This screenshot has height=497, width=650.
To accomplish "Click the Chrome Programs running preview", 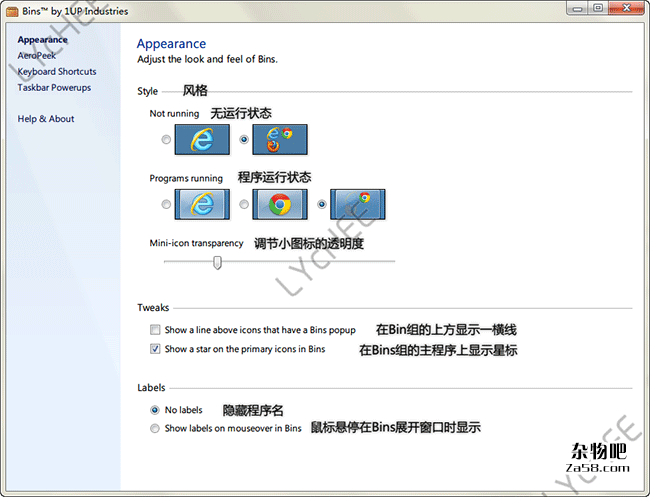I will click(x=280, y=204).
